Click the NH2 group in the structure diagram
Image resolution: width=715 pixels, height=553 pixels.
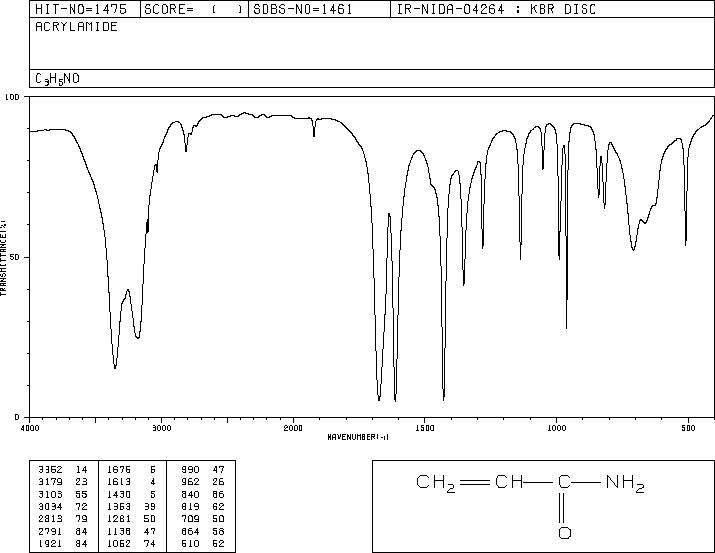coord(625,484)
